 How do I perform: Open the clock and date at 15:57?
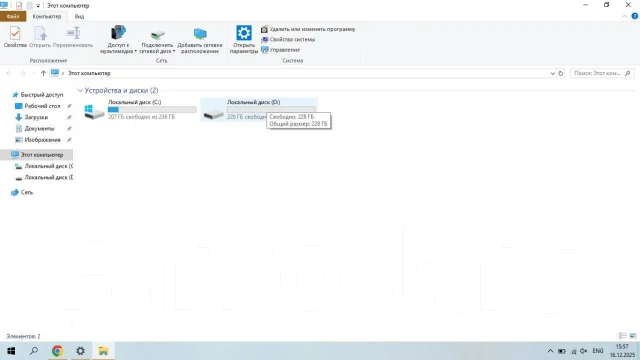pos(622,351)
